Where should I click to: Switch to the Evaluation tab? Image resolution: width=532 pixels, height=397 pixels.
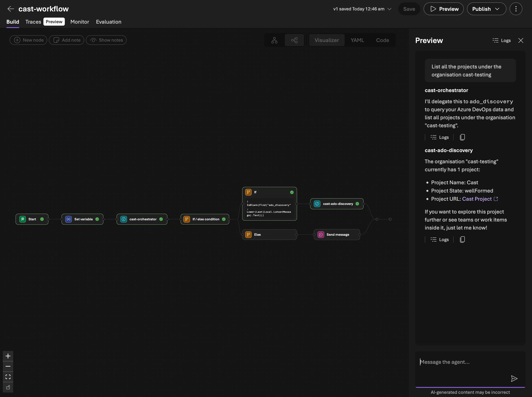coord(109,22)
